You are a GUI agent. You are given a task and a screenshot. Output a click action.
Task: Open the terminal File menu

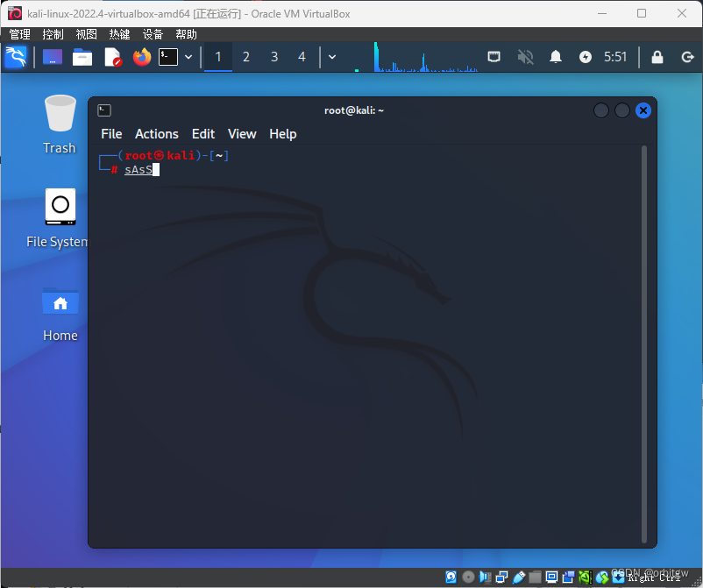tap(111, 134)
